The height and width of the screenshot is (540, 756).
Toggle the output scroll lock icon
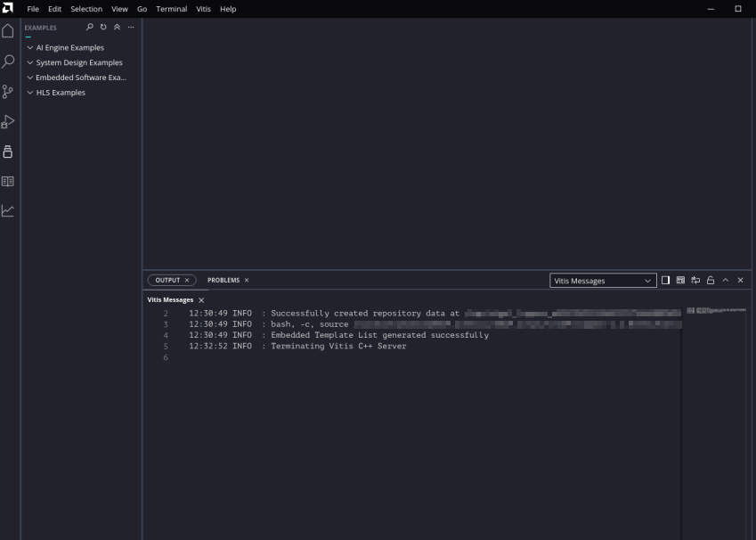(x=711, y=281)
